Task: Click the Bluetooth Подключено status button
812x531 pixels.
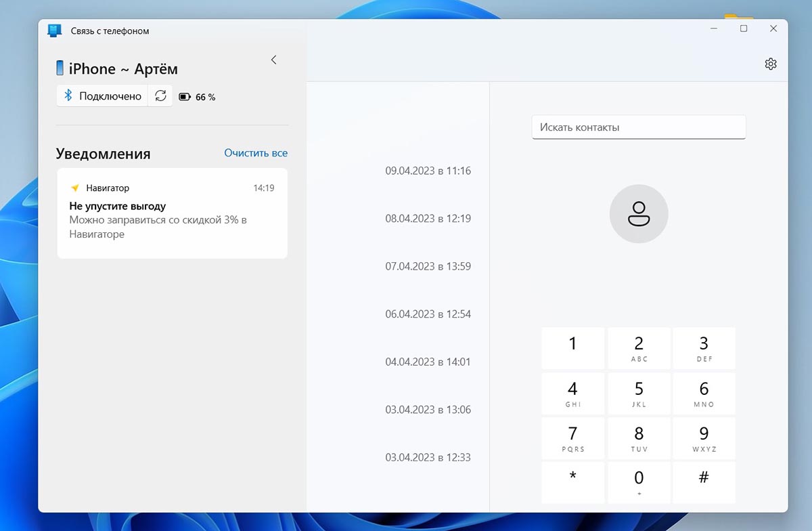Action: (x=103, y=96)
